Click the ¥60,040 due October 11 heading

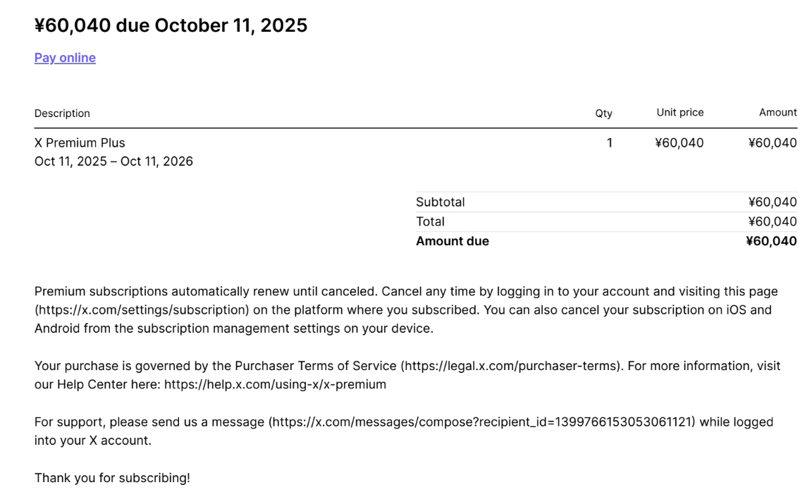pyautogui.click(x=171, y=25)
